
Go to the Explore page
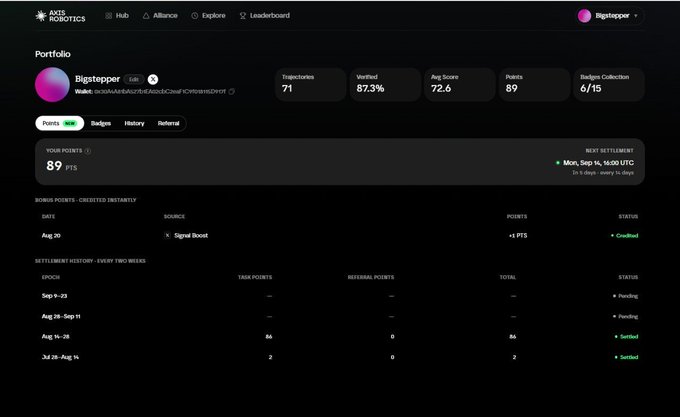coord(209,16)
